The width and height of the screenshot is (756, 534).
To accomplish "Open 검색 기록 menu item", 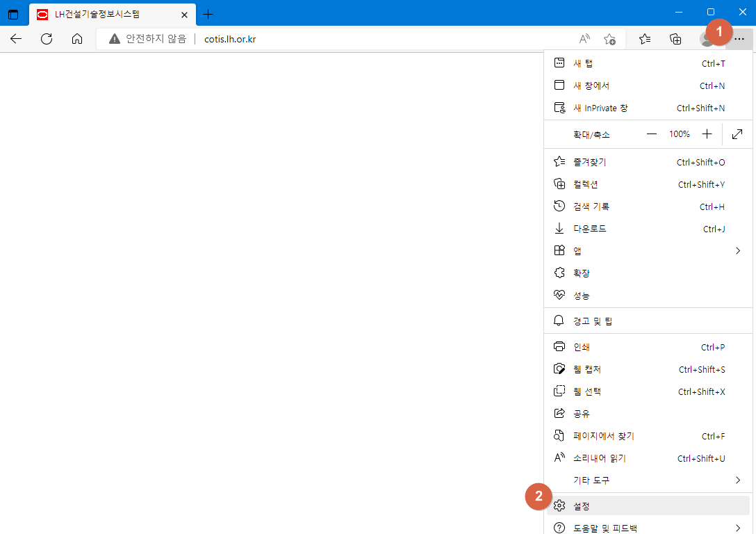I will pos(648,207).
